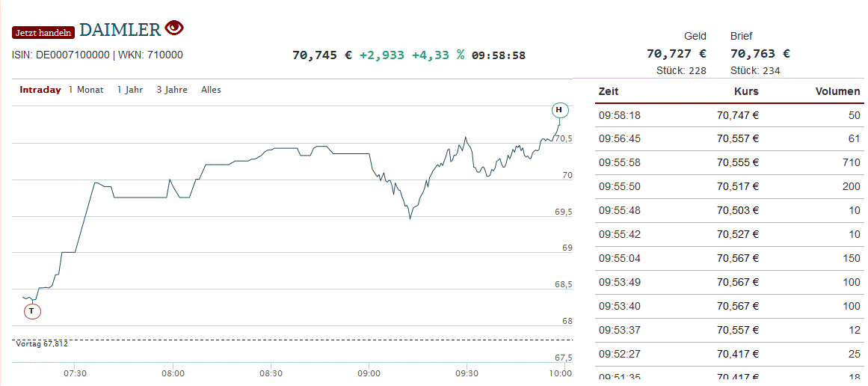868x386 pixels.
Task: Switch chart to 1 Jahr
Action: point(129,90)
